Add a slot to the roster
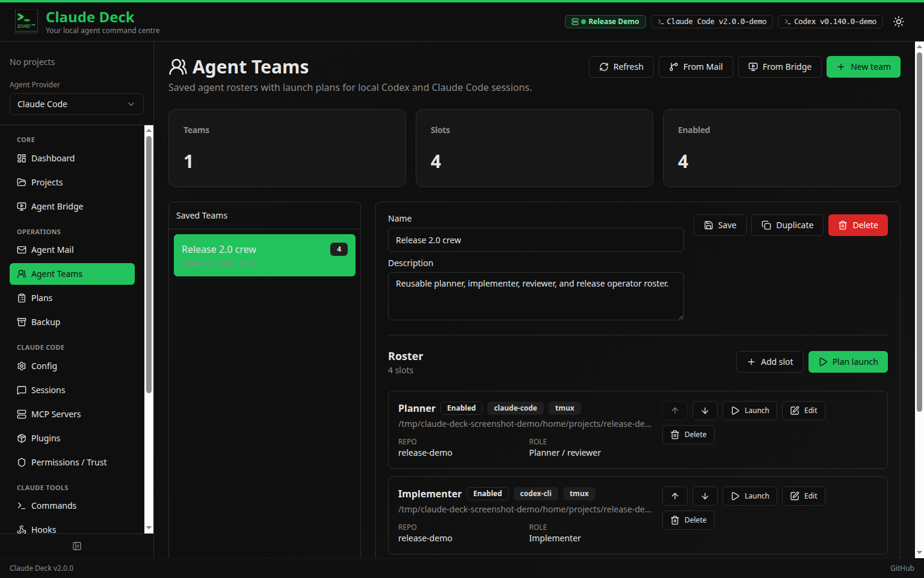Viewport: 924px width, 578px height. point(770,362)
